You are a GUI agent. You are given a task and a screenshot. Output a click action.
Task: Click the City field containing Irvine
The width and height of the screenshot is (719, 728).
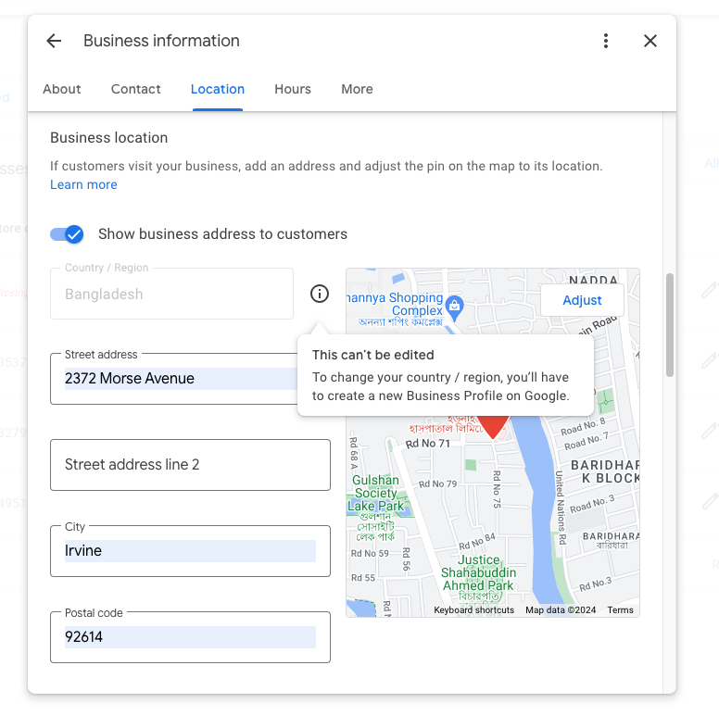191,551
